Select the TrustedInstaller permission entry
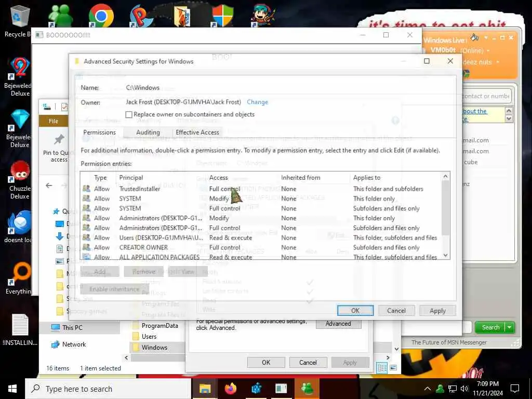Image resolution: width=532 pixels, height=399 pixels. (x=261, y=189)
